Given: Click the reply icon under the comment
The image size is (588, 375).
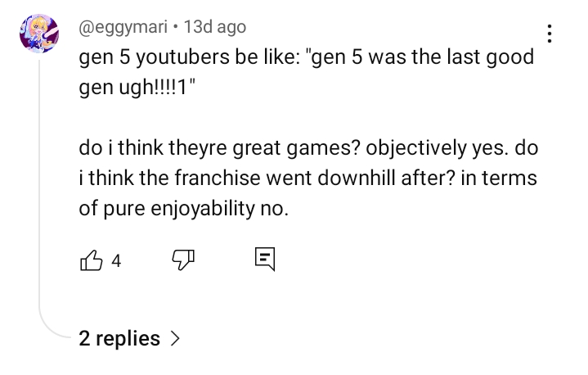Looking at the screenshot, I should (265, 260).
